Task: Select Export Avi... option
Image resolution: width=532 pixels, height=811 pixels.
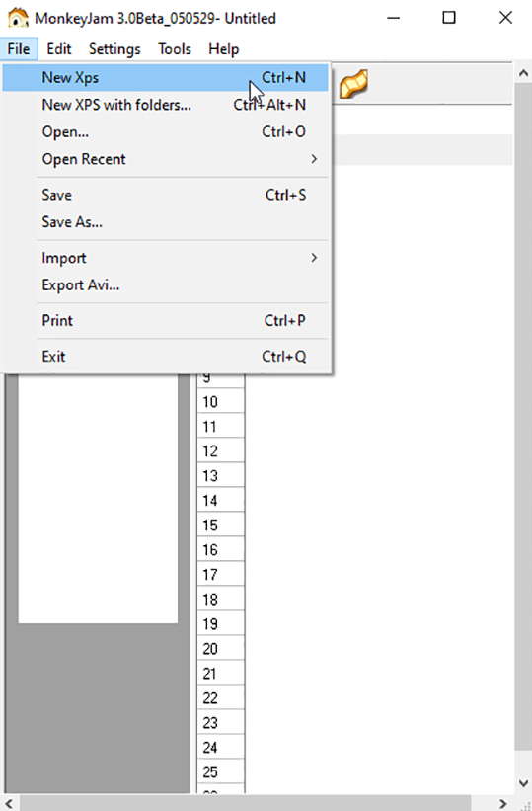Action: coord(165,285)
